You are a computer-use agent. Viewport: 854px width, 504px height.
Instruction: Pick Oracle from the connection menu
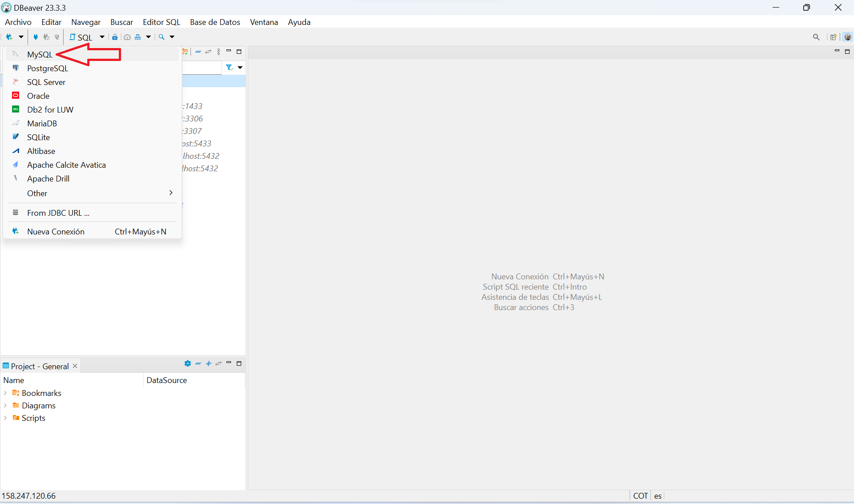click(x=91, y=96)
